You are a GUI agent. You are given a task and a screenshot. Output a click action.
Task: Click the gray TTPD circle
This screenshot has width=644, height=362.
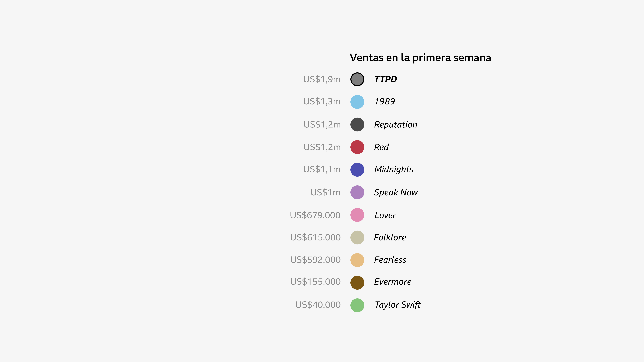click(x=357, y=79)
